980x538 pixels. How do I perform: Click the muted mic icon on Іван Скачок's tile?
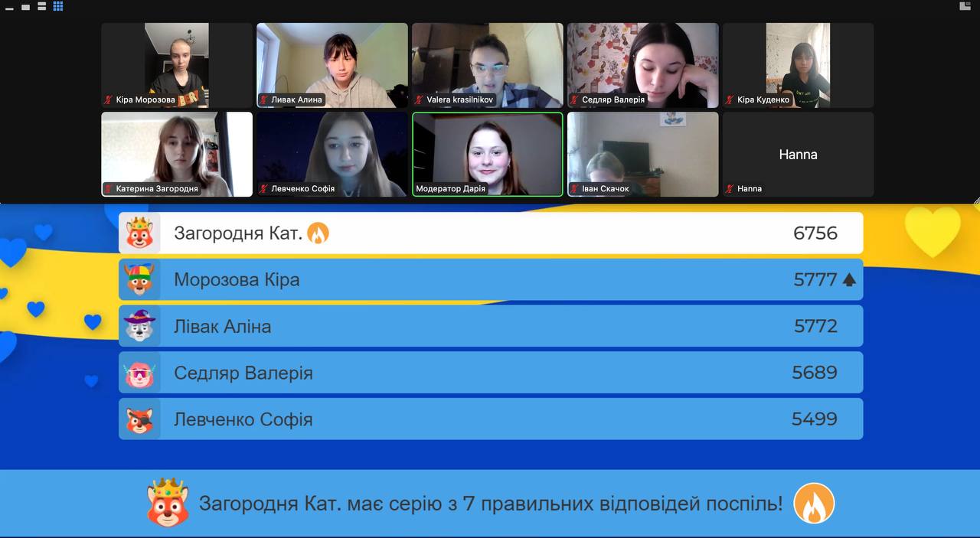(575, 188)
